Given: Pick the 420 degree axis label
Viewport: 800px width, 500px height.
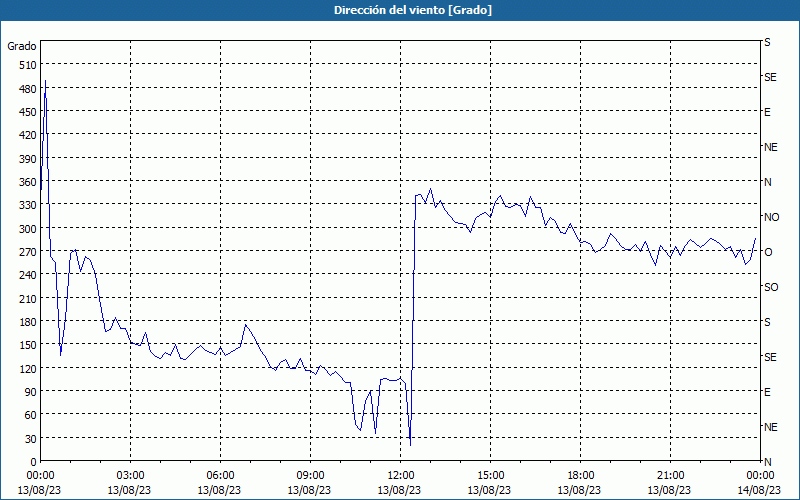Looking at the screenshot, I should click(28, 135).
